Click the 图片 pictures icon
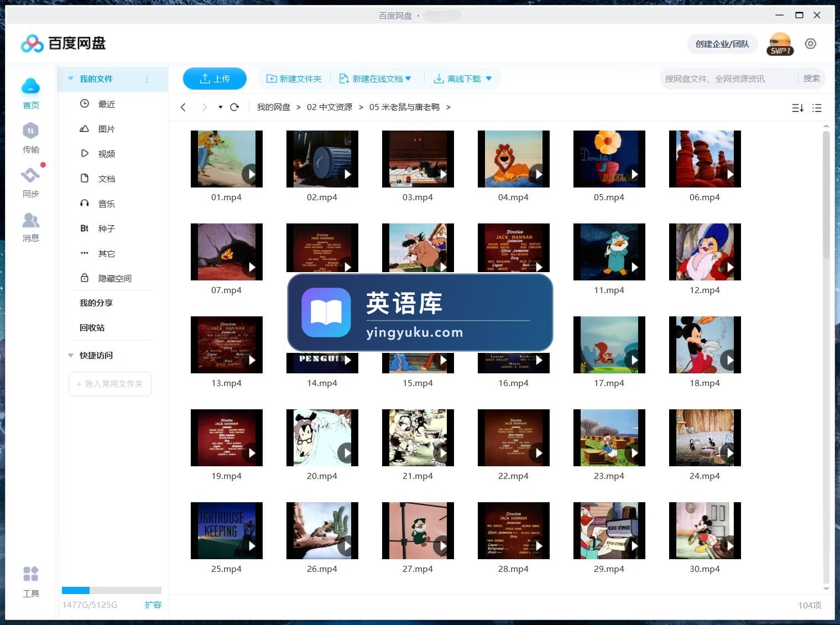 [85, 128]
